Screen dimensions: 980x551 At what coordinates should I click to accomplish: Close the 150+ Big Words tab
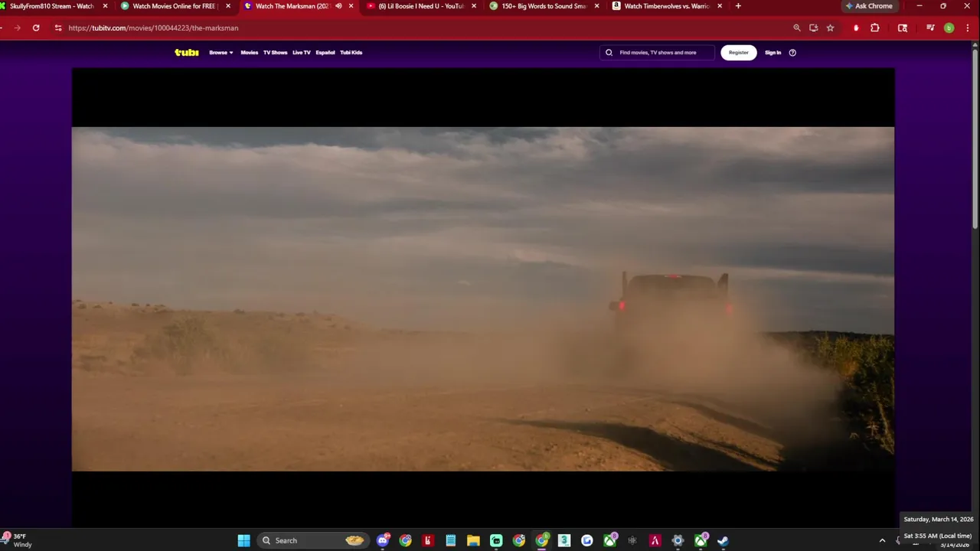[x=596, y=6]
